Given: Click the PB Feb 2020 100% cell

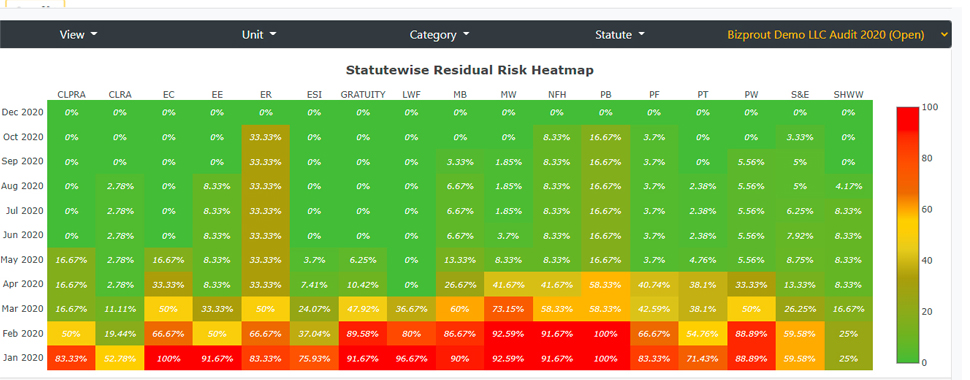Looking at the screenshot, I should (606, 334).
